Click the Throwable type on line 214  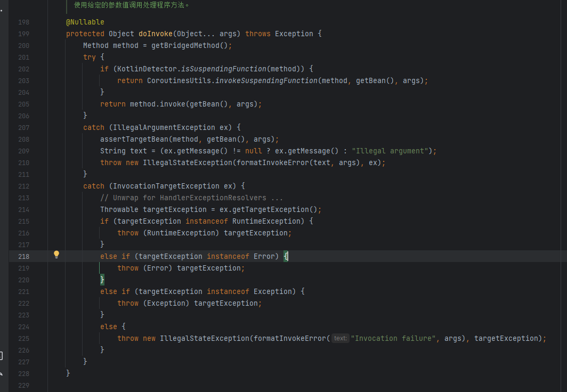click(x=119, y=209)
